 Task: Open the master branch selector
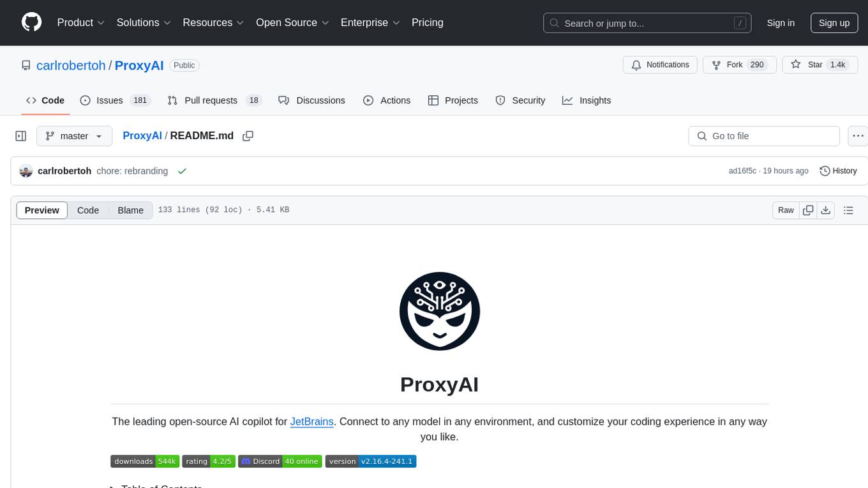(x=74, y=136)
